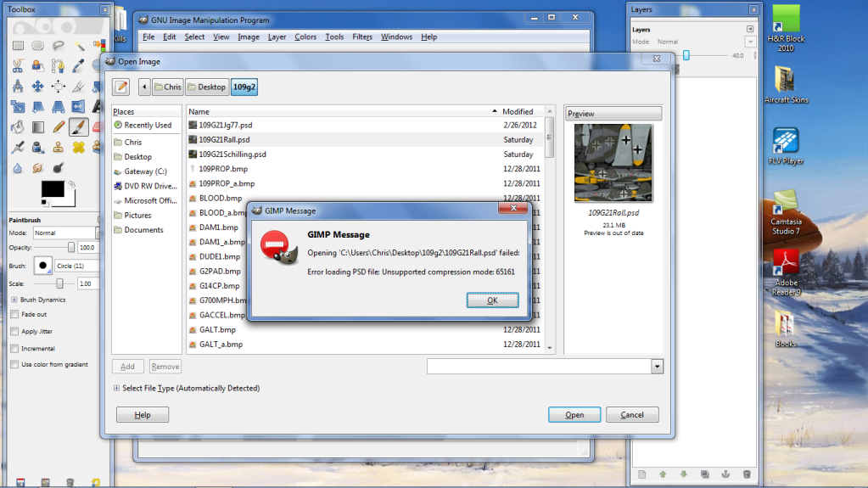Expand Select File Type section
This screenshot has height=488, width=868.
[x=116, y=389]
